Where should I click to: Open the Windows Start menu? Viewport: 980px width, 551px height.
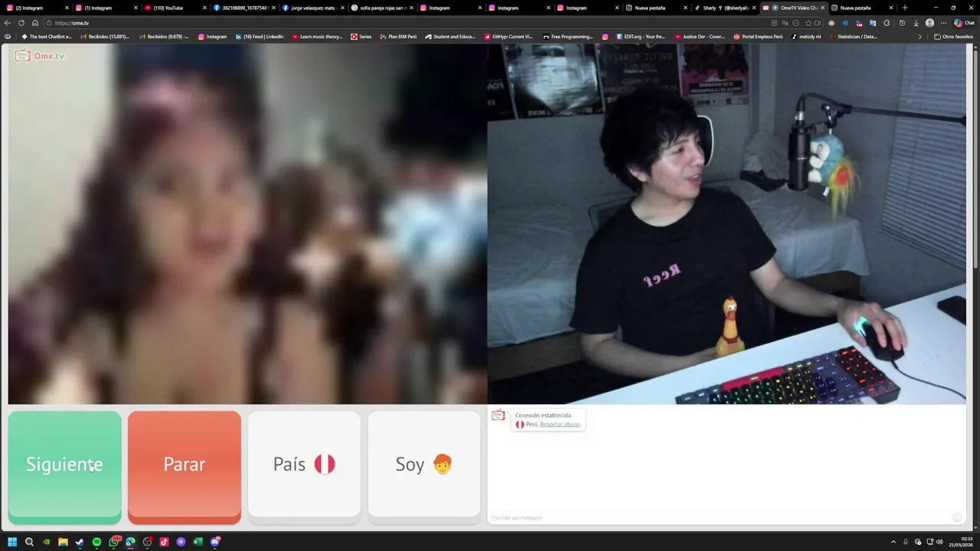pyautogui.click(x=12, y=542)
